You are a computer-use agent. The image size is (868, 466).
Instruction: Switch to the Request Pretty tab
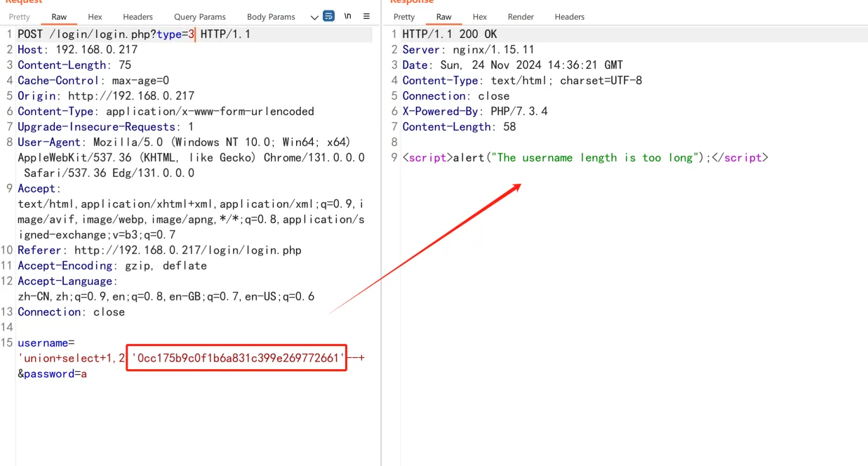(20, 17)
